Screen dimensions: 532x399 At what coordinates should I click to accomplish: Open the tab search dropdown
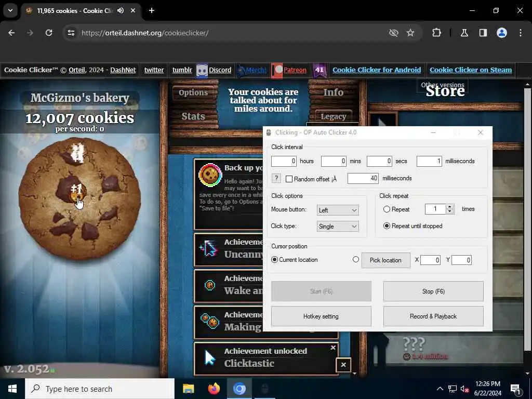[x=10, y=10]
